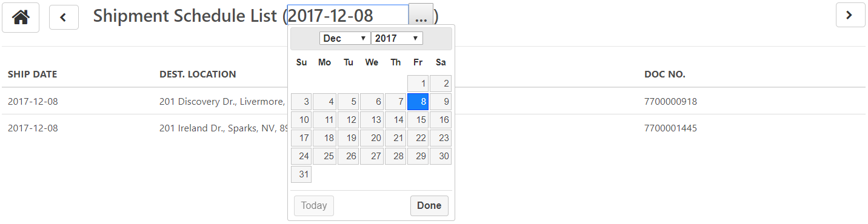868x224 pixels.
Task: Click the home icon button
Action: tap(21, 17)
